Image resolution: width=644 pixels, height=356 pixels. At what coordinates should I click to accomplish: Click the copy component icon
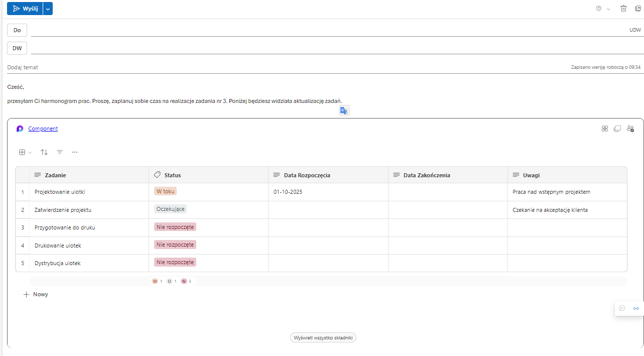click(617, 129)
